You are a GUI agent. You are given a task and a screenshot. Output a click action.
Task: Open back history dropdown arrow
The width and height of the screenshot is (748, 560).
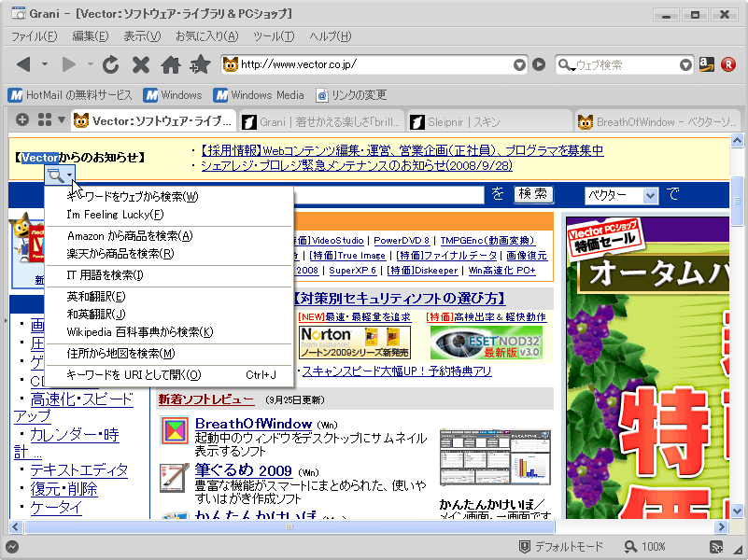pos(45,63)
